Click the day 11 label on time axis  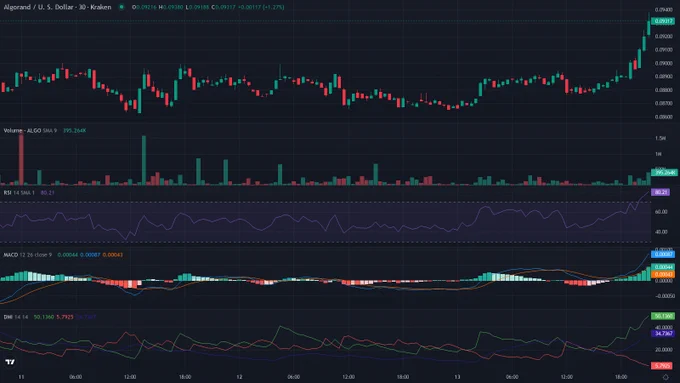(21, 377)
